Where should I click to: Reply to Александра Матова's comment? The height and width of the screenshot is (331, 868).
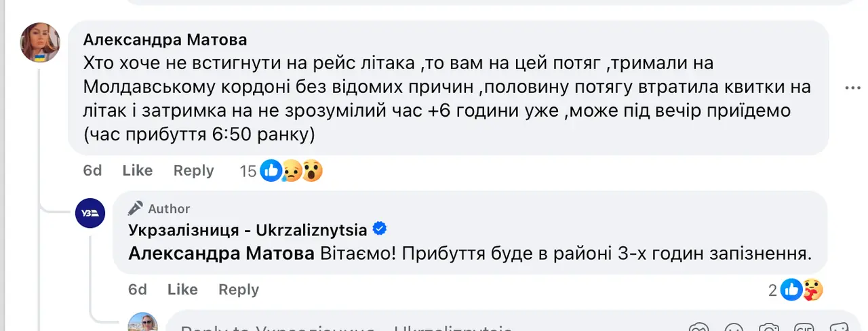point(193,171)
